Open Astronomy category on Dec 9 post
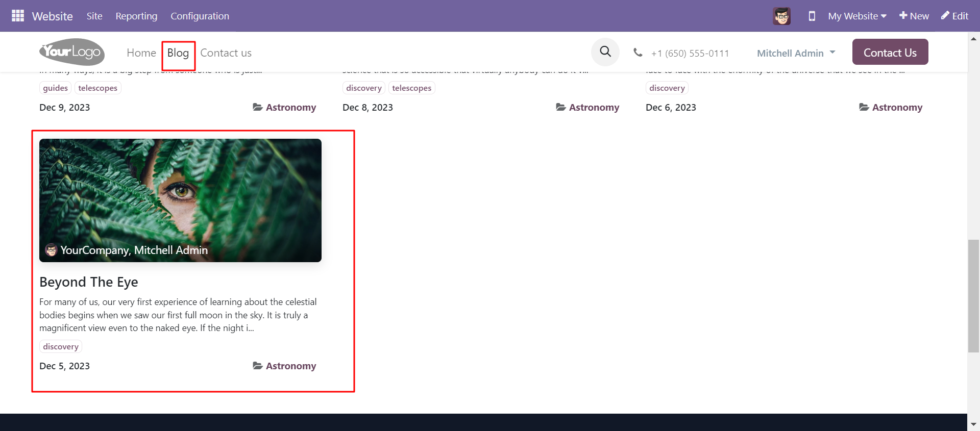 pyautogui.click(x=291, y=107)
